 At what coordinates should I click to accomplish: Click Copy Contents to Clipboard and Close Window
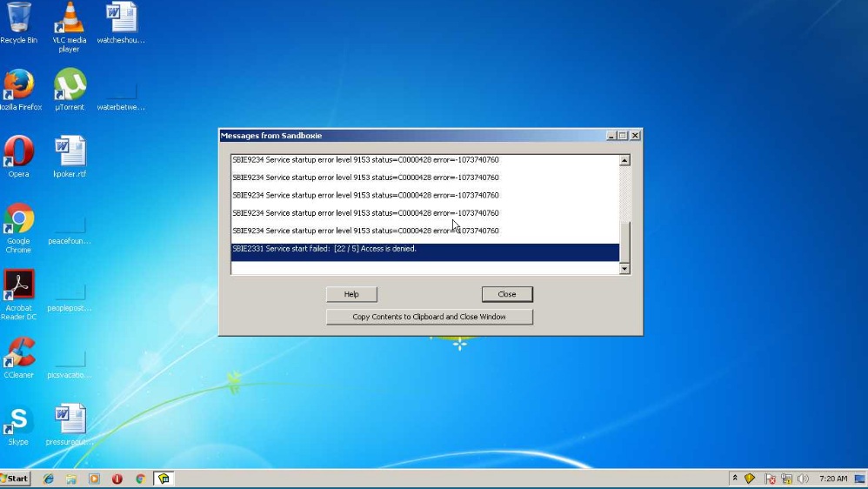pos(429,317)
